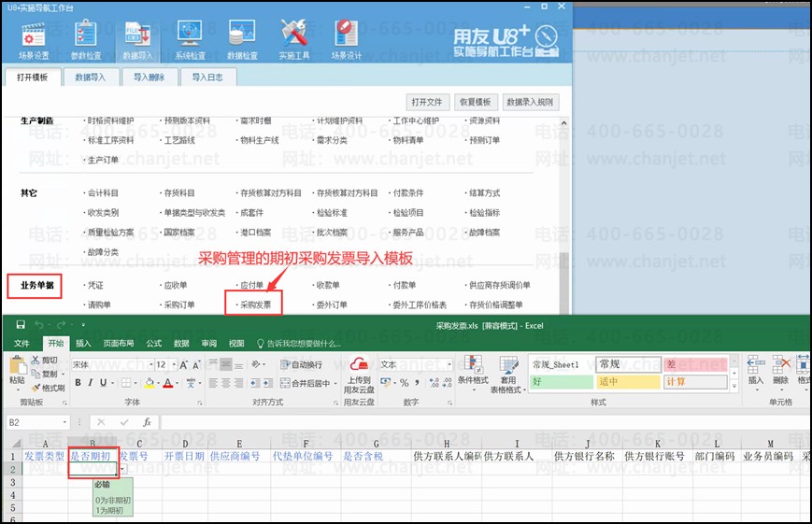Open the 采购发票 template link
Screen dimensions: 812x524
coord(255,304)
